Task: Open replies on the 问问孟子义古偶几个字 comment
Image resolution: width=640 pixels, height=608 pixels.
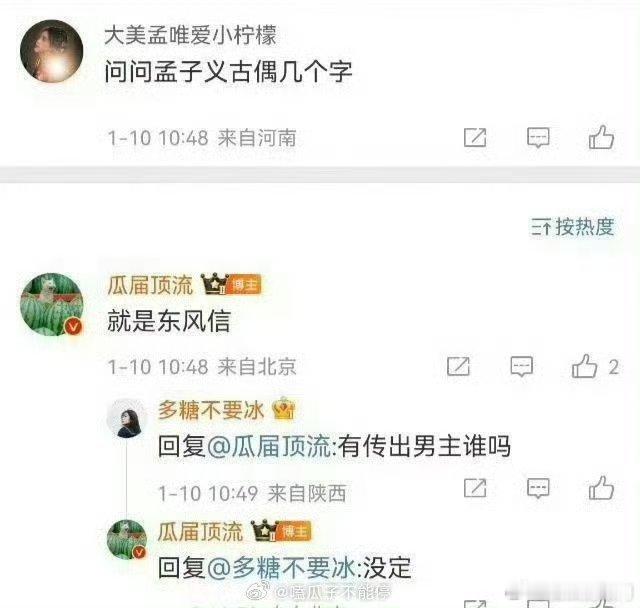Action: coord(538,138)
